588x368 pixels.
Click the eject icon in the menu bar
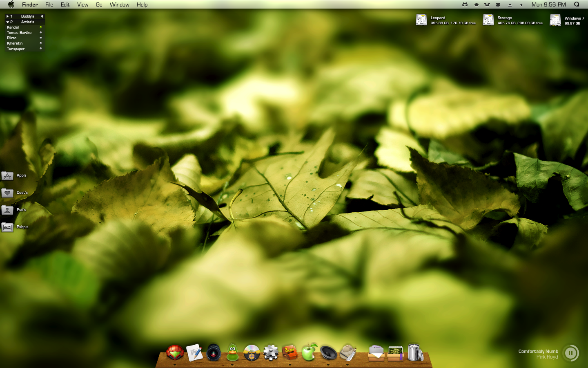click(510, 5)
